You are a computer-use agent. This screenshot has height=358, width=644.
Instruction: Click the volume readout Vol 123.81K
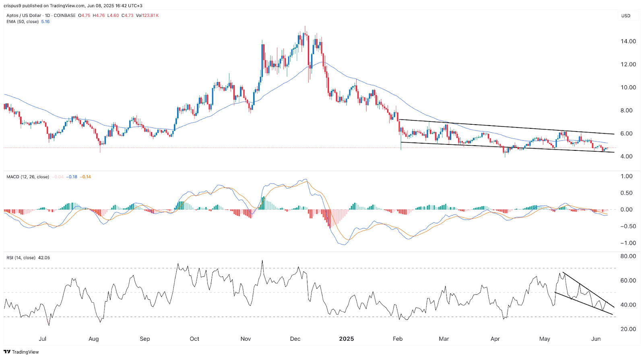point(147,15)
